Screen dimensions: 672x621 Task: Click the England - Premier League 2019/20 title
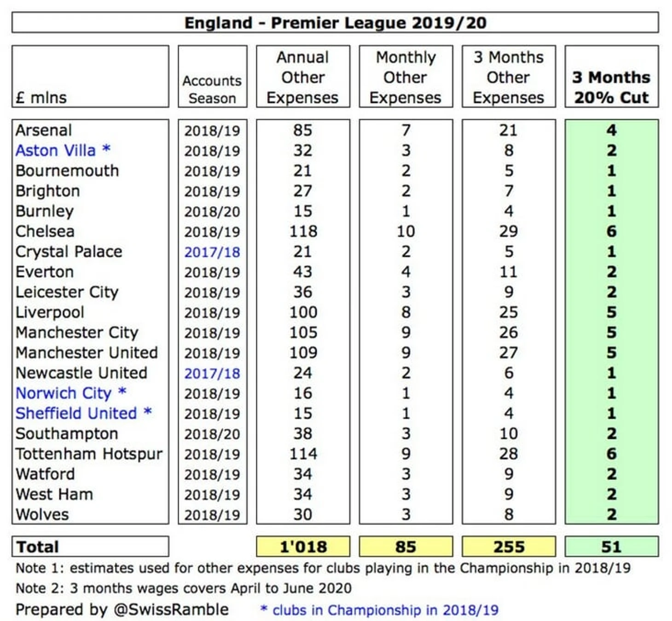pyautogui.click(x=335, y=23)
